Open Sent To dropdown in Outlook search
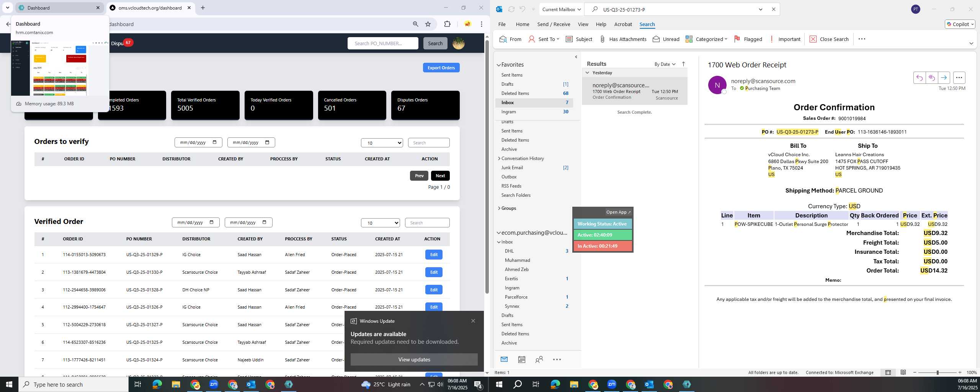This screenshot has width=980, height=392. [x=544, y=39]
